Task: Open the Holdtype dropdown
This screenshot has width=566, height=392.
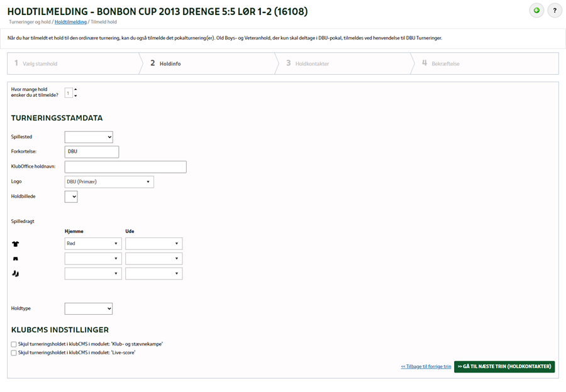Action: 89,308
